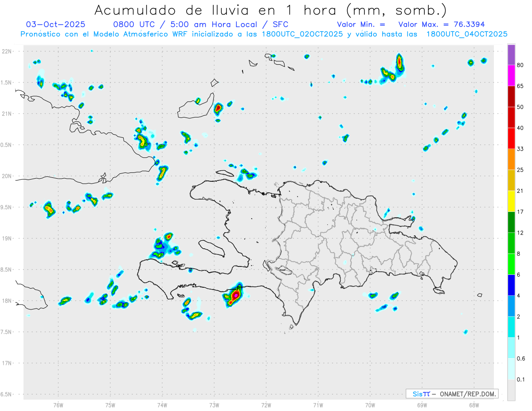The width and height of the screenshot is (532, 411).
Task: Click the '74W' longitude label
Action: click(162, 405)
